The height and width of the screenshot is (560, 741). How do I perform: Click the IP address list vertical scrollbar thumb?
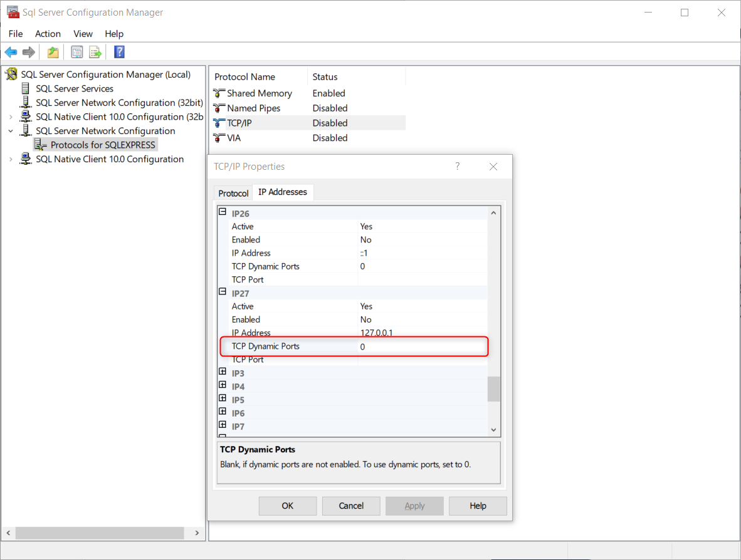493,388
